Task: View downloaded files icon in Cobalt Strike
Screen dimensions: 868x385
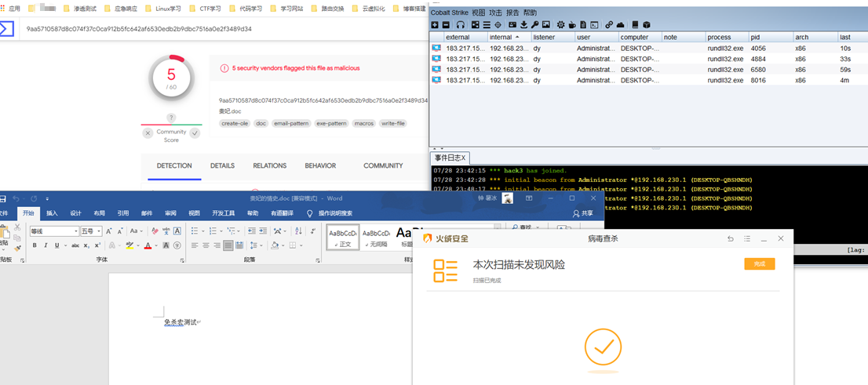Action: pos(523,25)
